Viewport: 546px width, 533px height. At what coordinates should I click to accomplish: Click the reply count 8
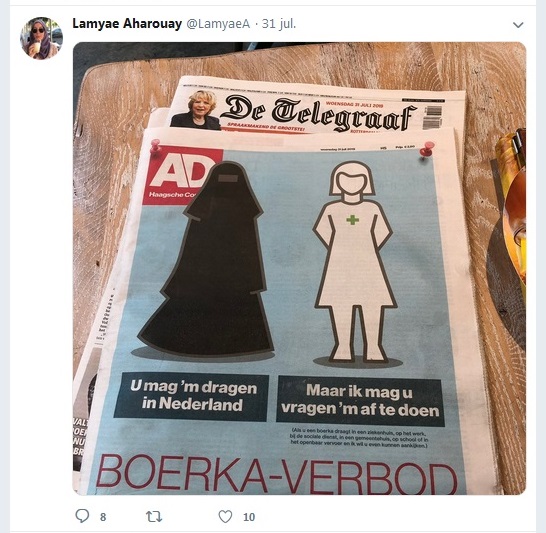[x=103, y=517]
